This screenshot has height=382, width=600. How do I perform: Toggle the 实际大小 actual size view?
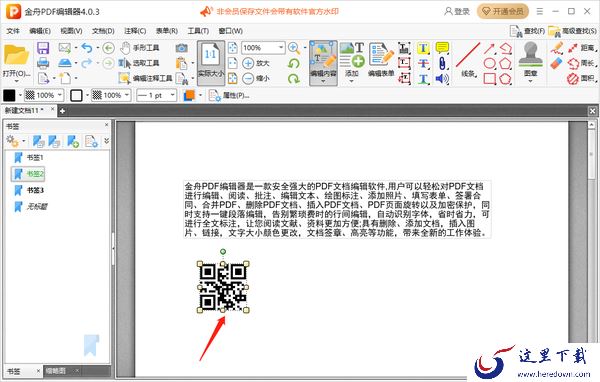click(x=210, y=63)
